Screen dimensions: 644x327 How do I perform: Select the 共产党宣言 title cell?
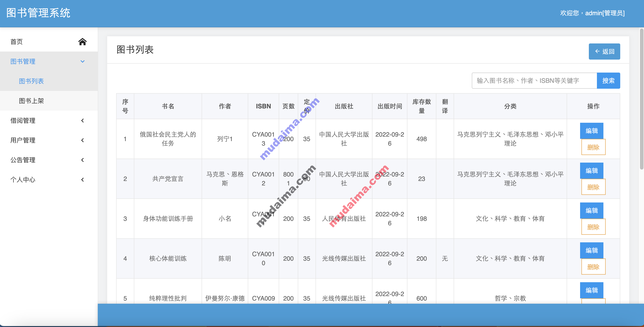(x=168, y=179)
